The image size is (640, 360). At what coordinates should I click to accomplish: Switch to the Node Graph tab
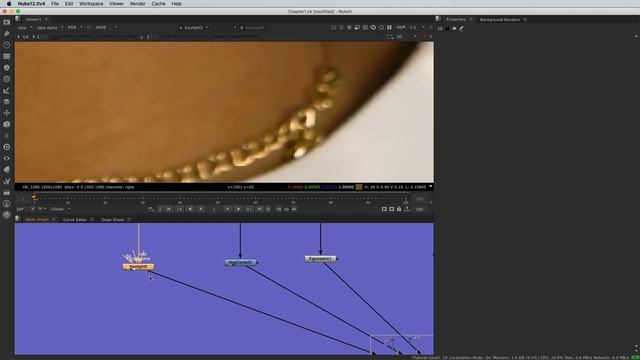pyautogui.click(x=37, y=220)
